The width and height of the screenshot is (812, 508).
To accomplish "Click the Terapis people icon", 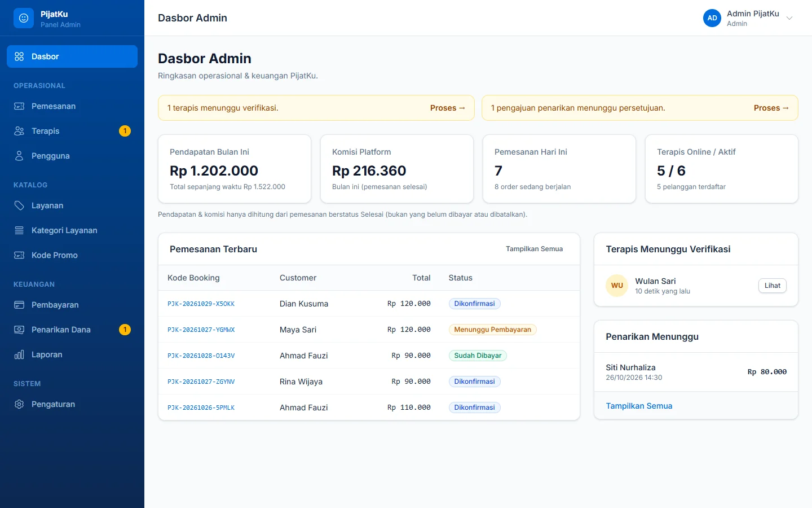I will tap(19, 131).
